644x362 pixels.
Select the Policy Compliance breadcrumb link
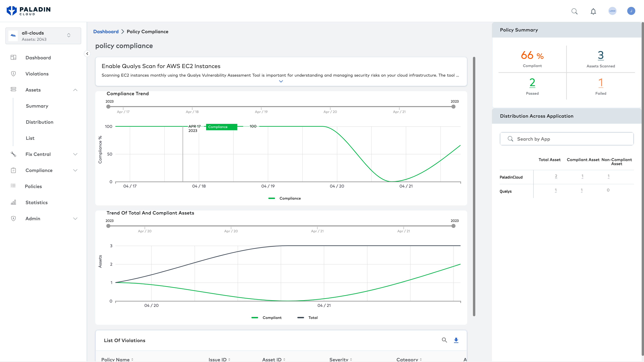click(147, 31)
